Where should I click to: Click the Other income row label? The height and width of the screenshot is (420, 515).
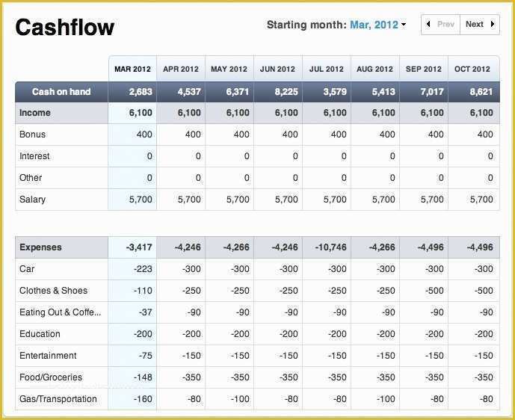pos(31,178)
